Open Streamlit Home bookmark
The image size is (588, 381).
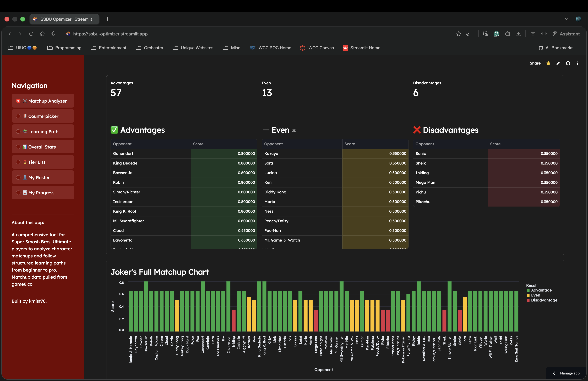(361, 48)
